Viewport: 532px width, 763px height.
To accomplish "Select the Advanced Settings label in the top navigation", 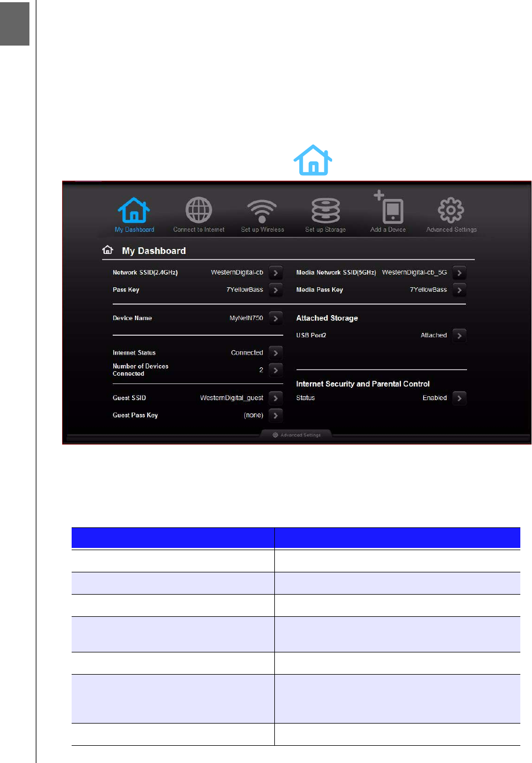I will 451,230.
